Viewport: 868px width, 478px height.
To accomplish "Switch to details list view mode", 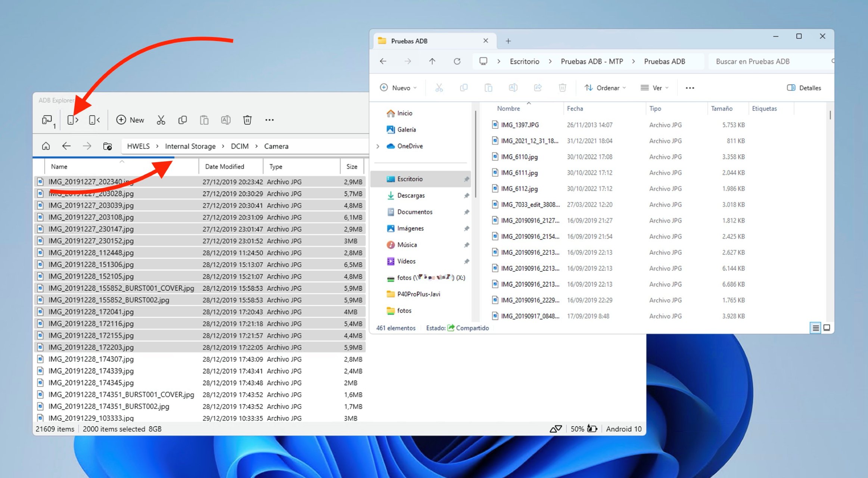I will coord(816,328).
